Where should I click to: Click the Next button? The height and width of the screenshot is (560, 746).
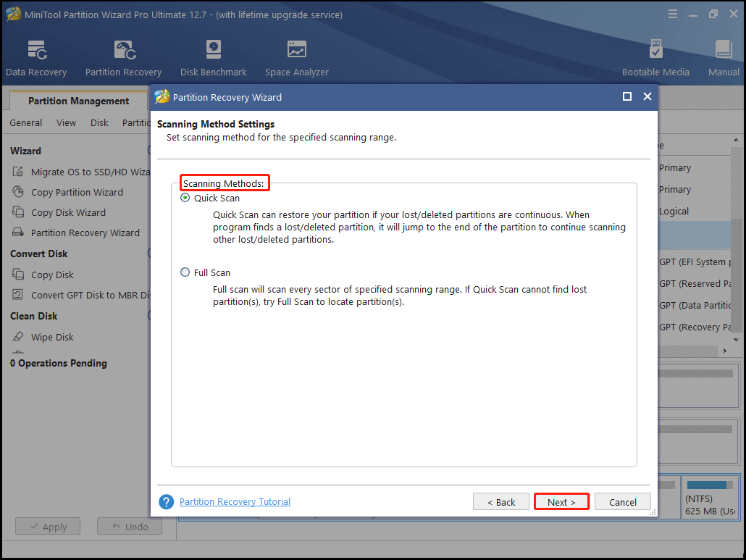561,502
